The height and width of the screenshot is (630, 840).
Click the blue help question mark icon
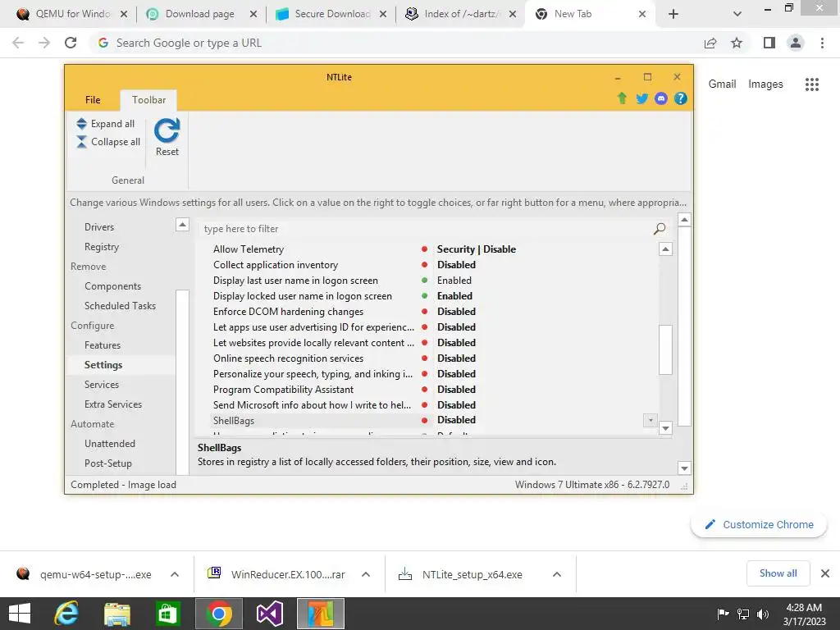(x=680, y=98)
